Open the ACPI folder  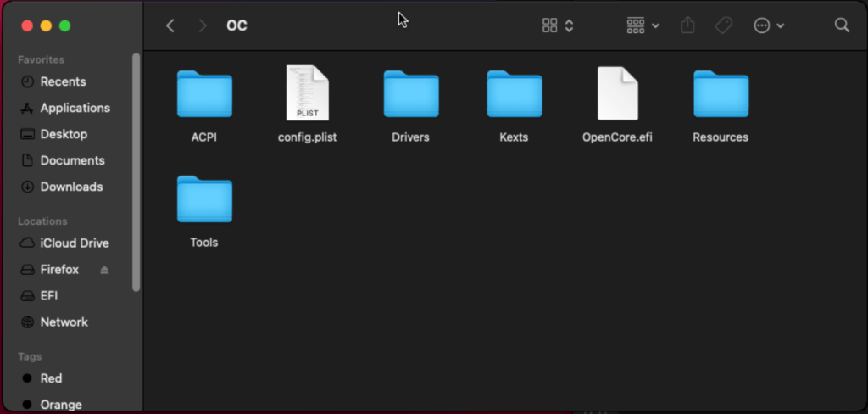tap(204, 94)
